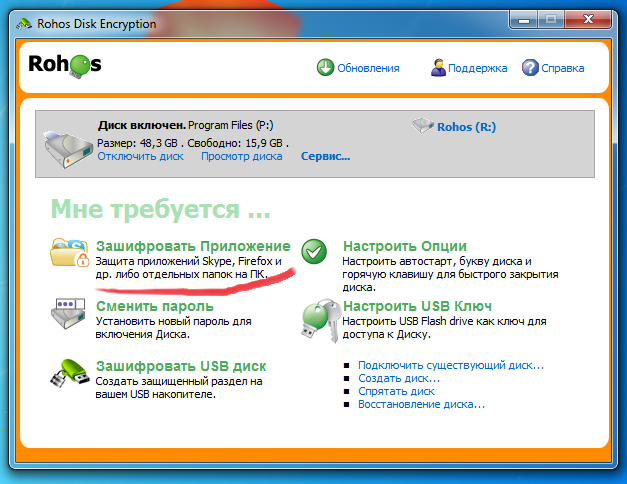Click Создать диск... link
The width and height of the screenshot is (627, 484).
click(x=399, y=378)
